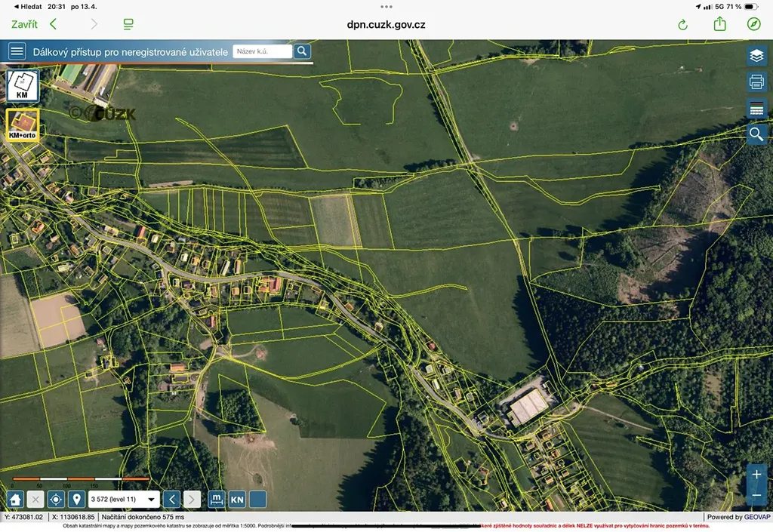The height and width of the screenshot is (532, 773).
Task: Expand the scale dropdown showing 3 572
Action: pos(151,500)
